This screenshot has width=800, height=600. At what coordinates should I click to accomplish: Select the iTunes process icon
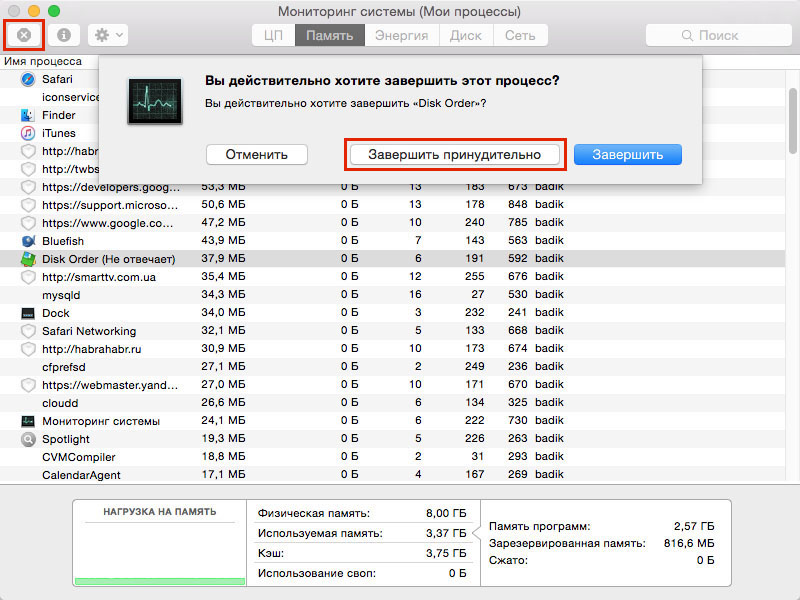pos(28,133)
